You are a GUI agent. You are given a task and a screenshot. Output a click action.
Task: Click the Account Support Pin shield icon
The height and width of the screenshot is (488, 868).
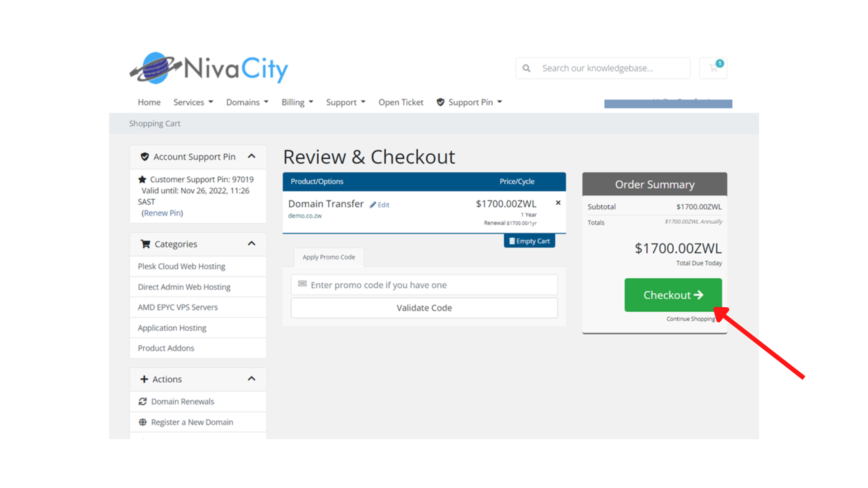click(x=145, y=157)
